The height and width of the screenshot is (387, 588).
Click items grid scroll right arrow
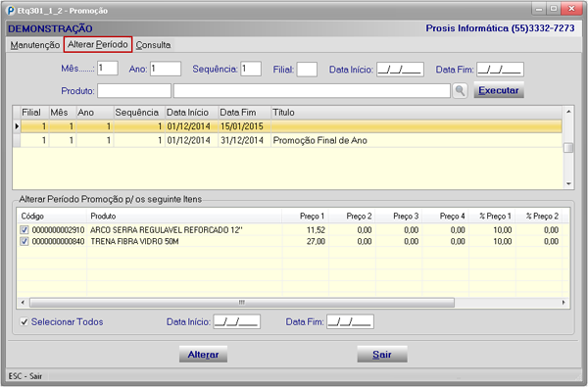pyautogui.click(x=563, y=302)
